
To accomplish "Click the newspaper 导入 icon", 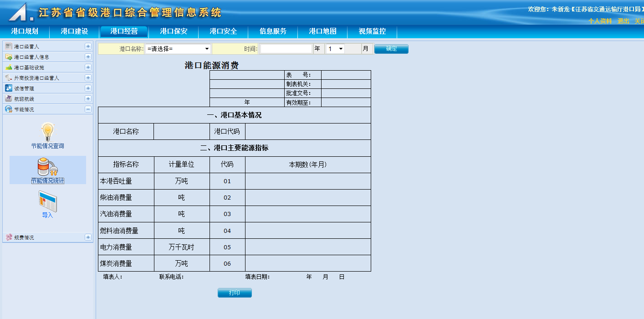I will tap(47, 201).
